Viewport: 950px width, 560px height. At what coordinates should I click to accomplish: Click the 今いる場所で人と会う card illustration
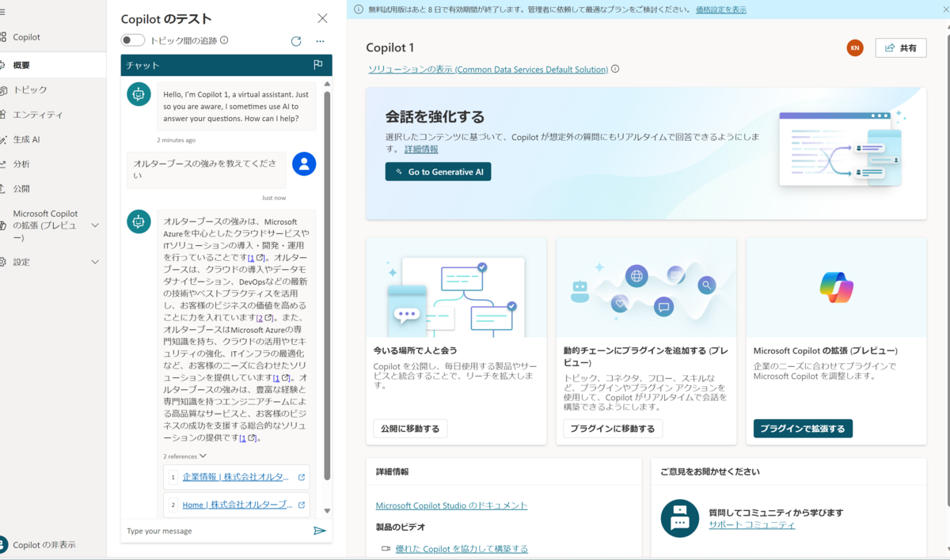(456, 288)
